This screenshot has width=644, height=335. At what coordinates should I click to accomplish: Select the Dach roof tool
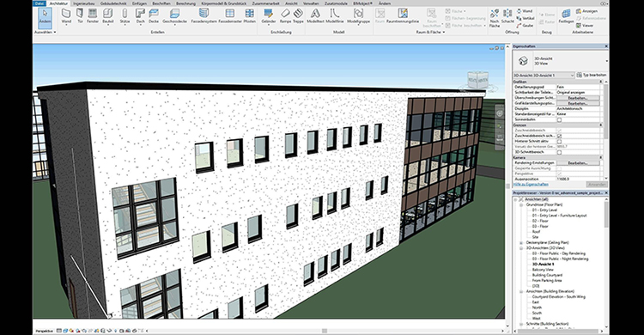[141, 16]
